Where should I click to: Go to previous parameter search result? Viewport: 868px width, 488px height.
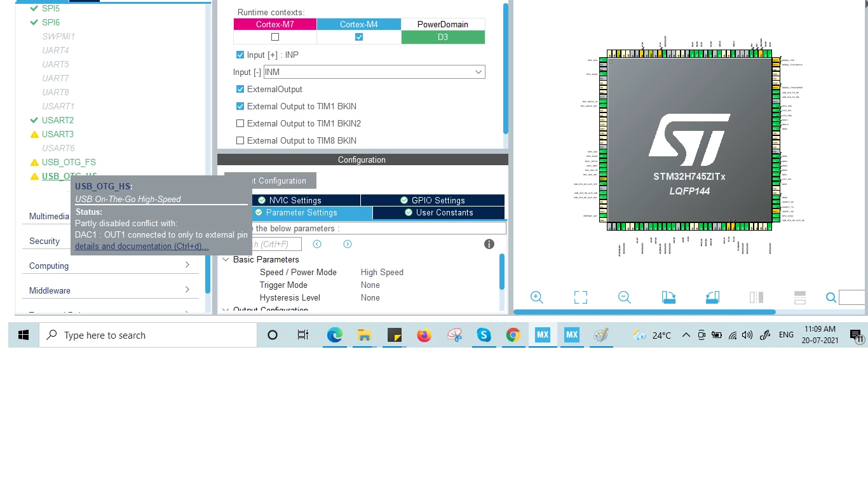pos(317,244)
